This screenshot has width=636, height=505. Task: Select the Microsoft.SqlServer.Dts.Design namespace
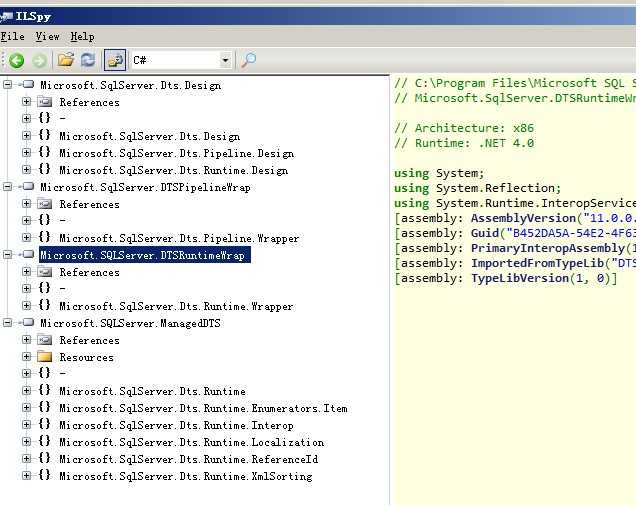150,136
